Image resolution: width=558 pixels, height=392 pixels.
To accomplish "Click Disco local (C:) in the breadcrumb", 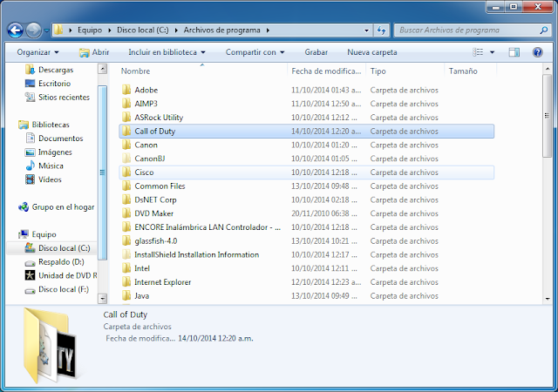I will 143,30.
